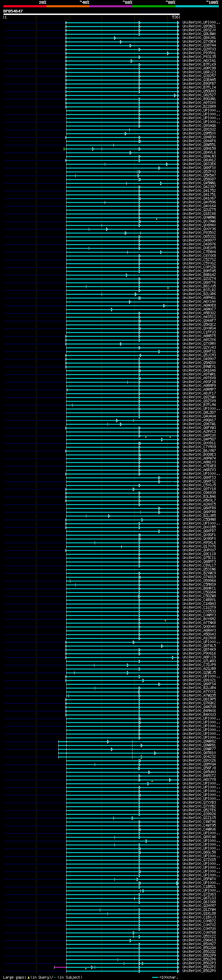Select the UniRef100_B9GFB7 label
222x980 pixels.
pos(199,83)
